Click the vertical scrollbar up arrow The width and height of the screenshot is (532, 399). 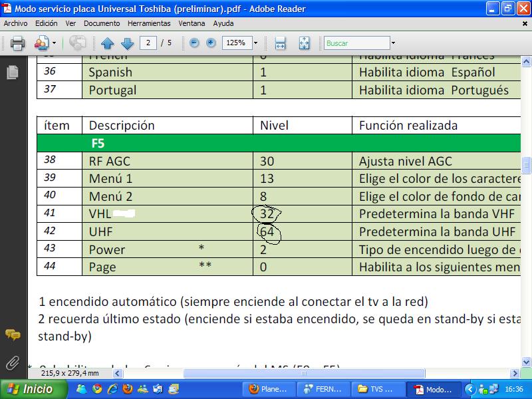[x=526, y=61]
